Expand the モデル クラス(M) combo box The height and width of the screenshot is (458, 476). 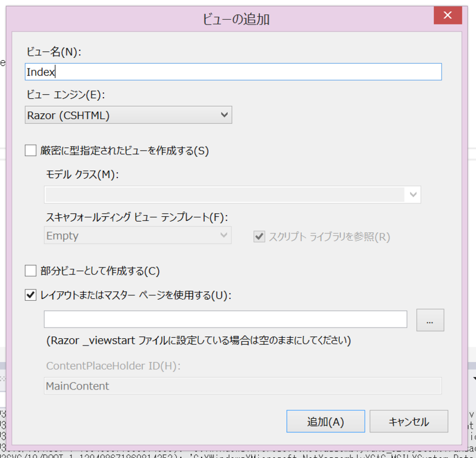[x=413, y=194]
